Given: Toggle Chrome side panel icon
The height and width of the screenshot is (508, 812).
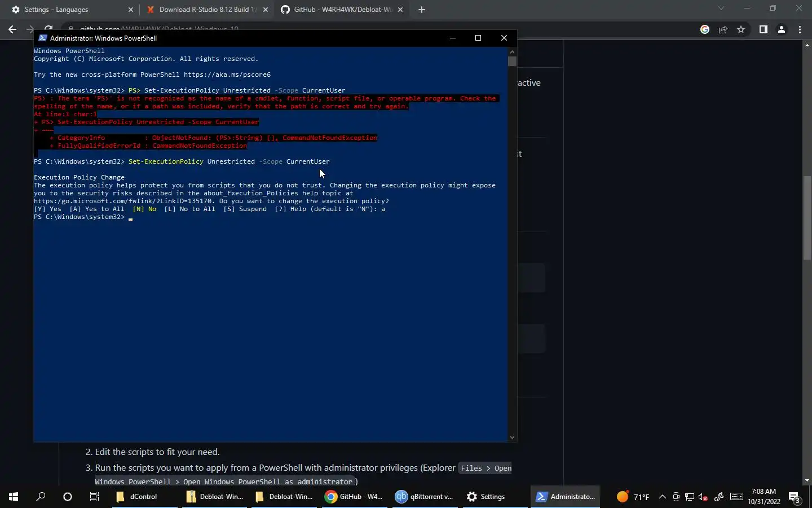Looking at the screenshot, I should 763,29.
